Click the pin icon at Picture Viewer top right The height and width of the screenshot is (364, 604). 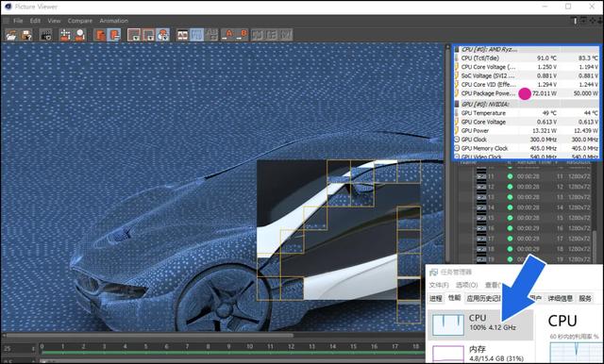coord(575,21)
